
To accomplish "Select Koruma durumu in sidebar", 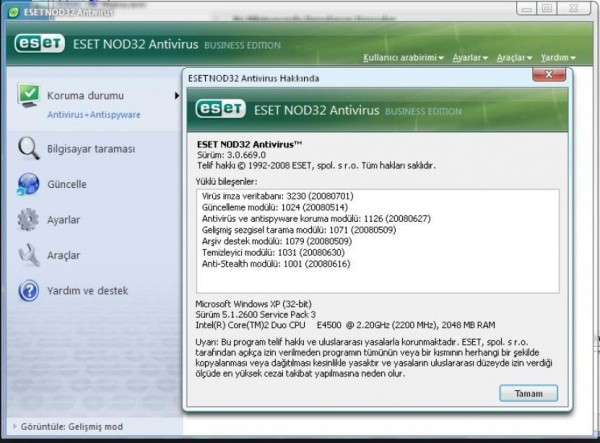I will [x=85, y=95].
